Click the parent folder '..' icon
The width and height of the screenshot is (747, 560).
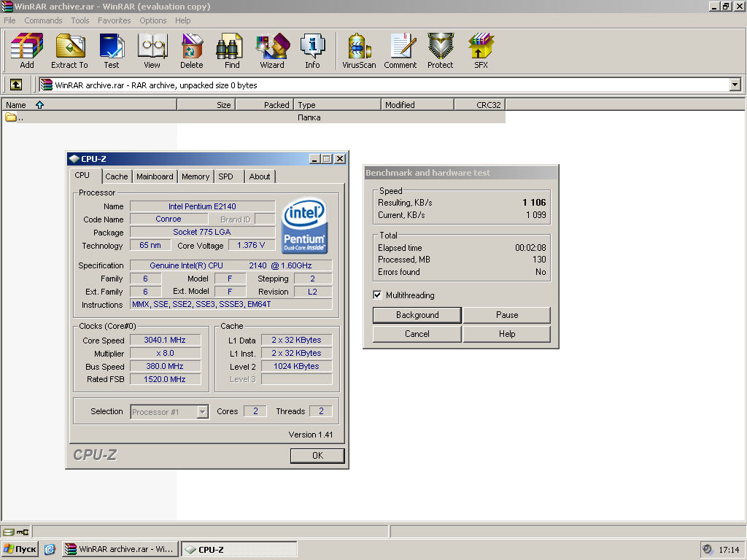pos(11,117)
